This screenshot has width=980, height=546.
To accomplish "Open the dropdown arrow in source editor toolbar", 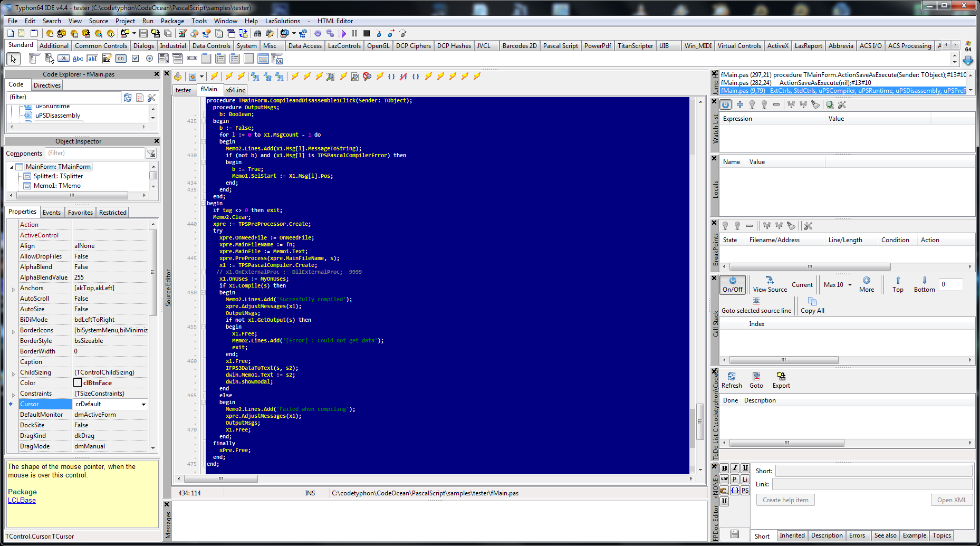I will click(201, 76).
